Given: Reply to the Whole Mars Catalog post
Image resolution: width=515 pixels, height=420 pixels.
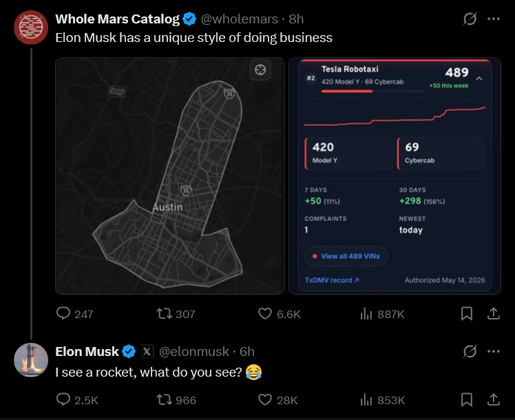Looking at the screenshot, I should coord(75,314).
